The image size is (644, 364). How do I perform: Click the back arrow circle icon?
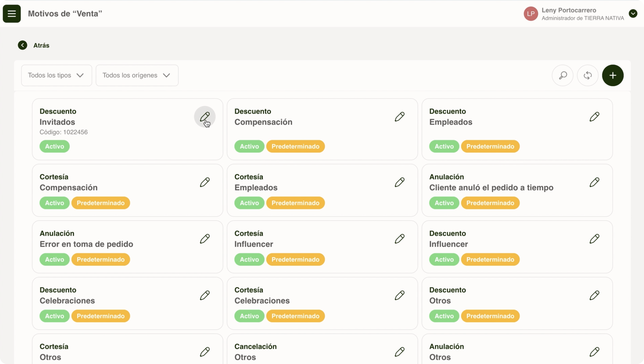point(22,45)
